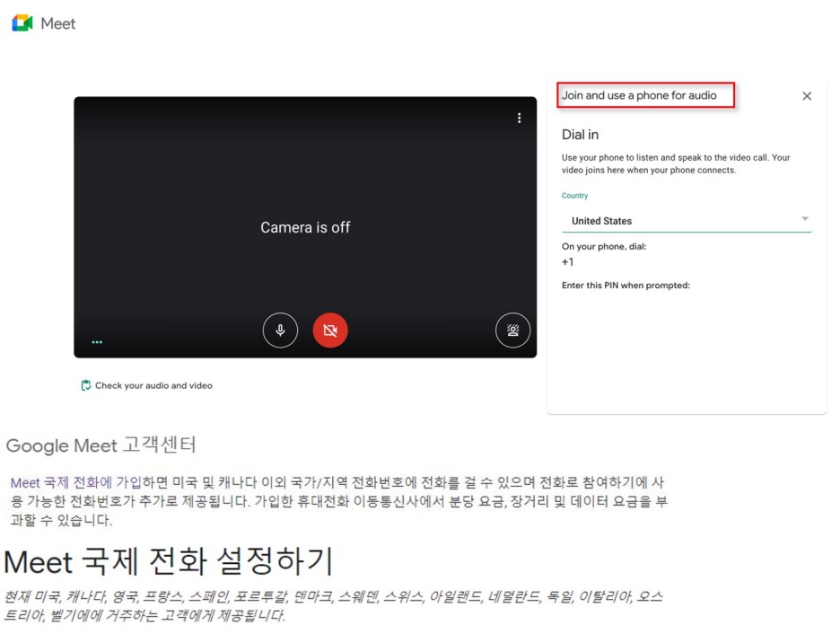
Task: Click the green Country field label
Action: coord(575,196)
